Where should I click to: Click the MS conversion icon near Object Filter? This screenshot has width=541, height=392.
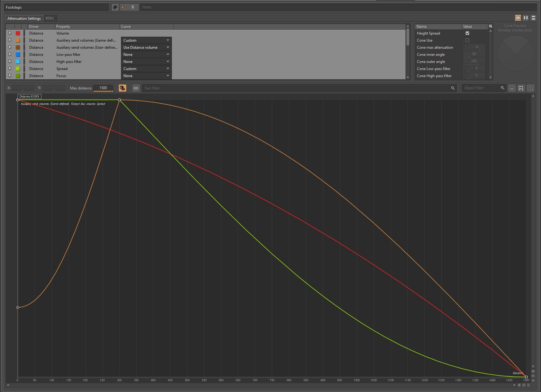point(521,88)
